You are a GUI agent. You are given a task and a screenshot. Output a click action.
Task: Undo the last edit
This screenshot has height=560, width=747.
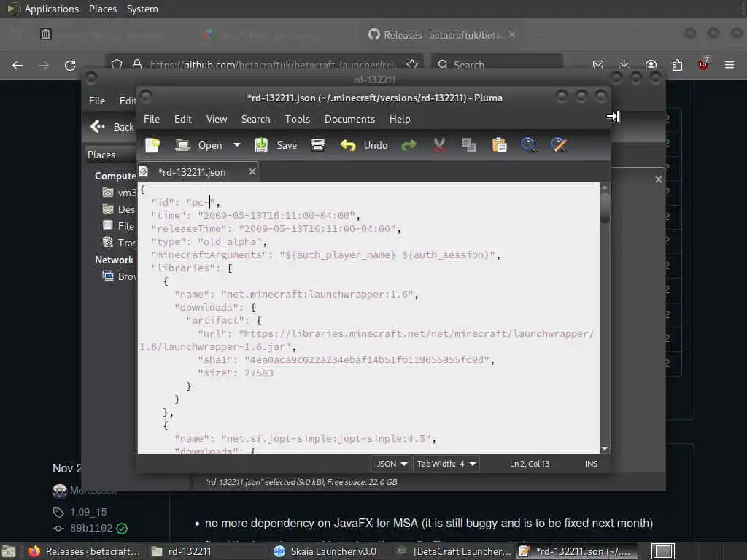[364, 145]
